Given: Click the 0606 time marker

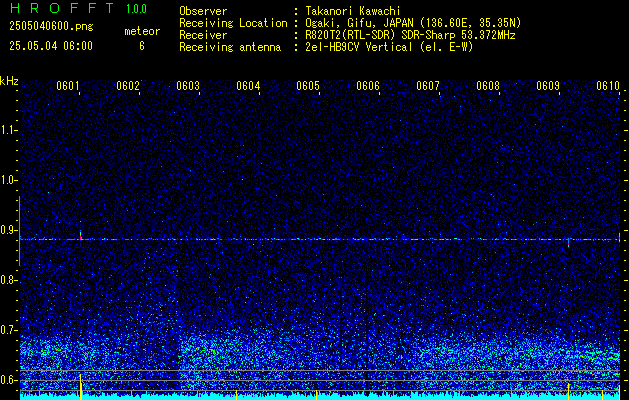Looking at the screenshot, I should coord(368,86).
